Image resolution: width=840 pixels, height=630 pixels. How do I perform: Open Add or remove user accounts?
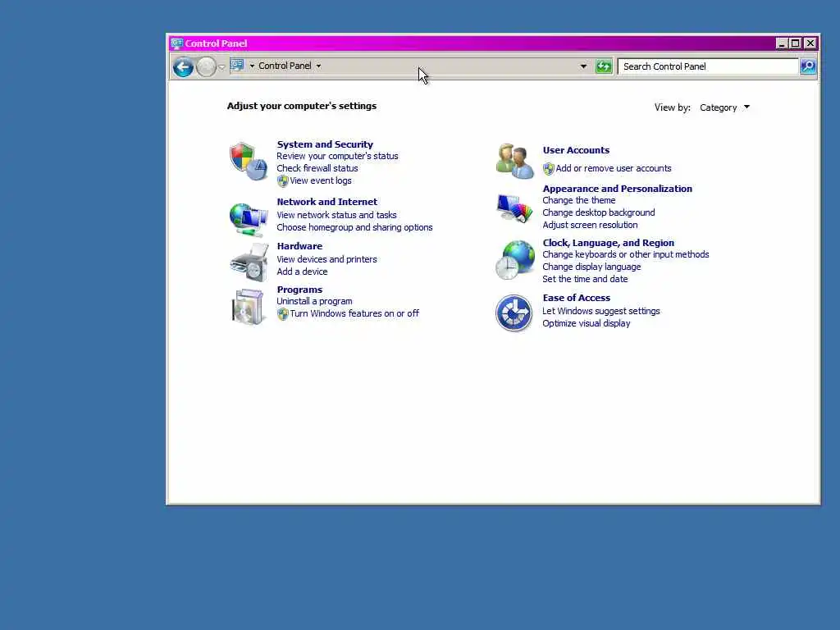point(614,168)
